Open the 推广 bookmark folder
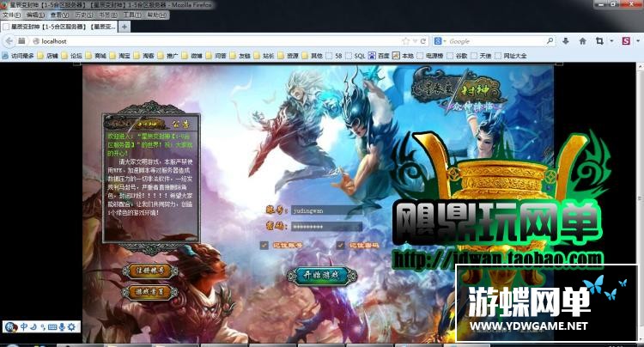644x347 pixels. 168,56
